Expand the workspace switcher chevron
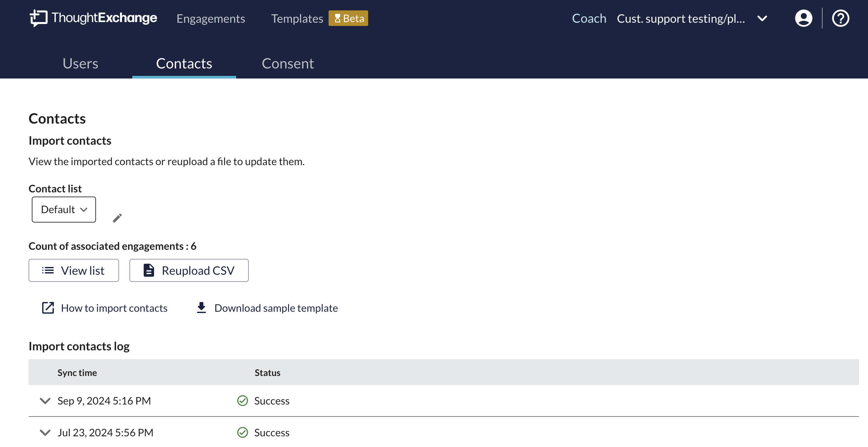 coord(762,18)
